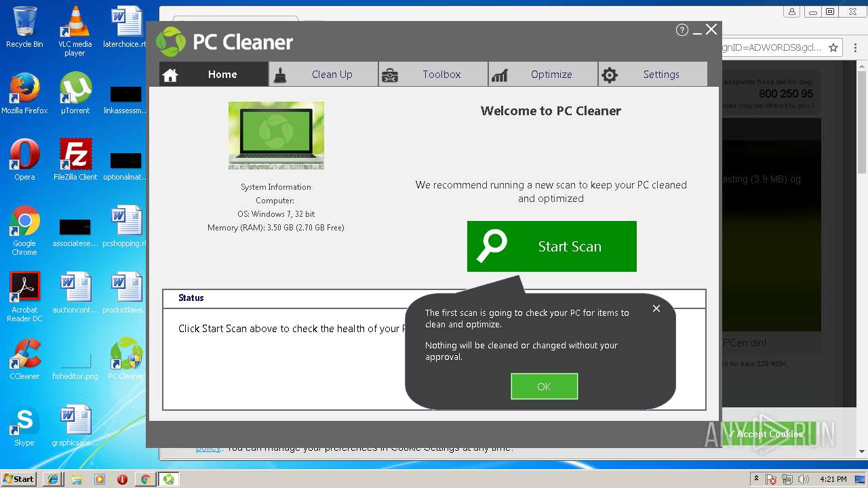Launch Skype desktop shortcut
Screen dimensions: 868x488
coord(24,426)
